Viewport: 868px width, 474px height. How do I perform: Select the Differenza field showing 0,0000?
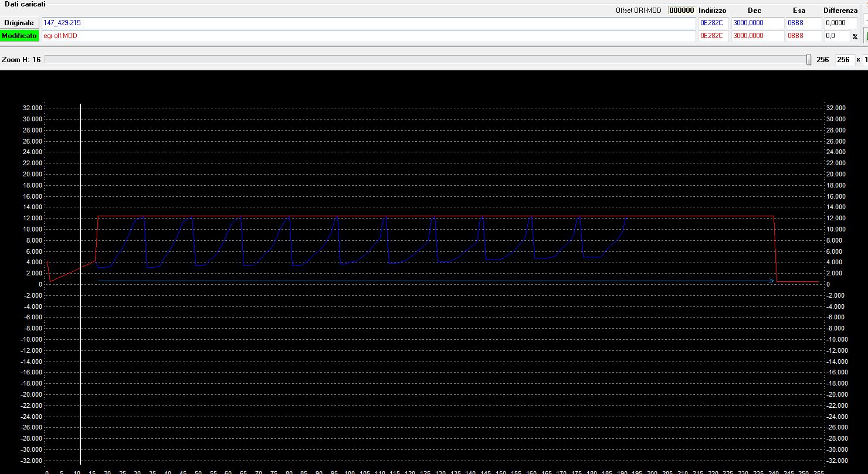pos(840,23)
